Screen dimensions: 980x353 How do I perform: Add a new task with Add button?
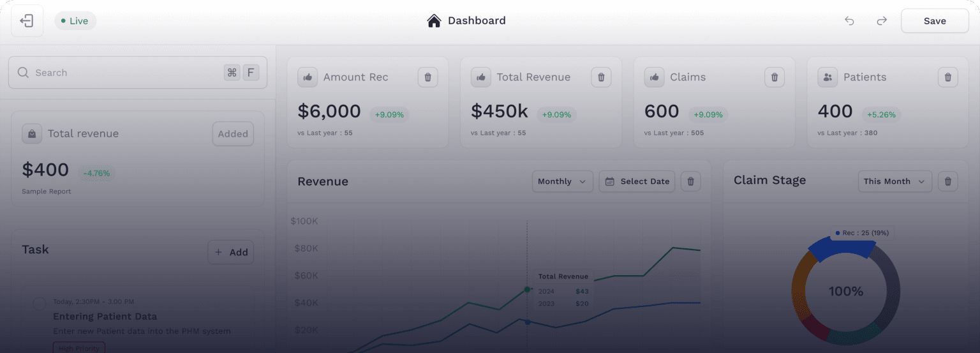231,252
